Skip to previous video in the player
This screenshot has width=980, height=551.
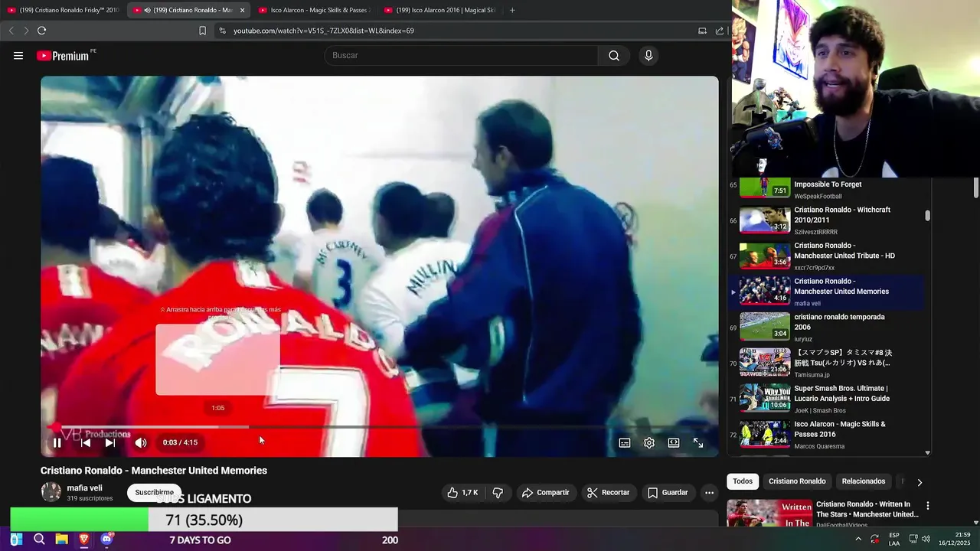86,442
